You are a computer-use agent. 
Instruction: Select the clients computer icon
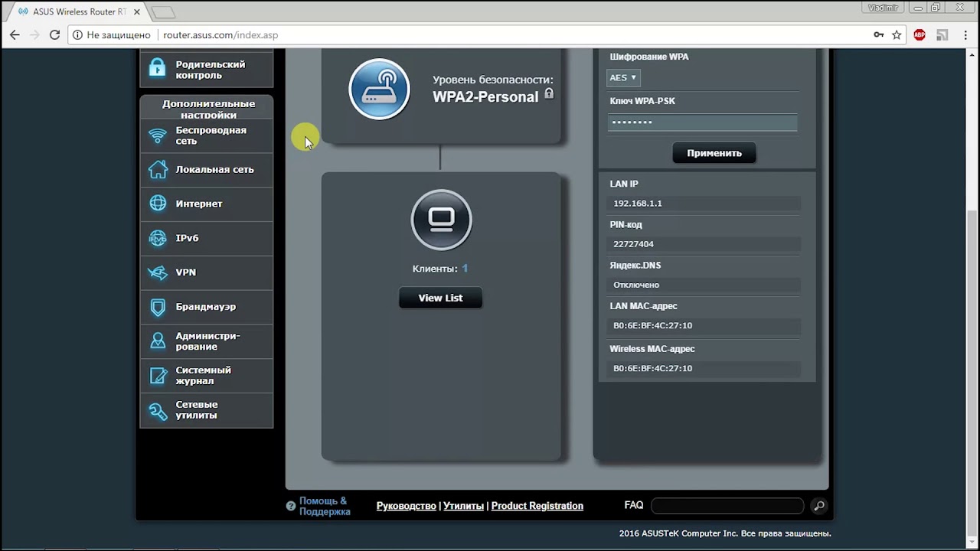coord(441,220)
